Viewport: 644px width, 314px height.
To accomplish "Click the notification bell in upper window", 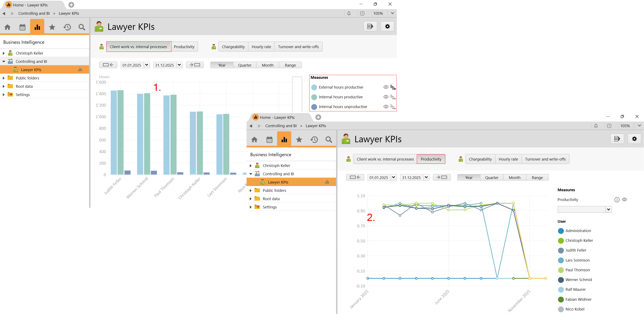I will 349,13.
